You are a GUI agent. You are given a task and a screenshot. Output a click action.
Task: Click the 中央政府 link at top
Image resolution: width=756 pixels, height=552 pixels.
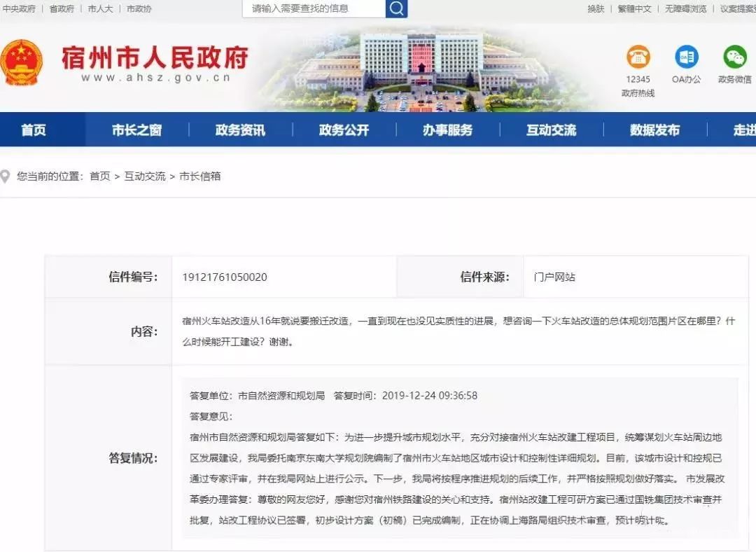click(19, 8)
